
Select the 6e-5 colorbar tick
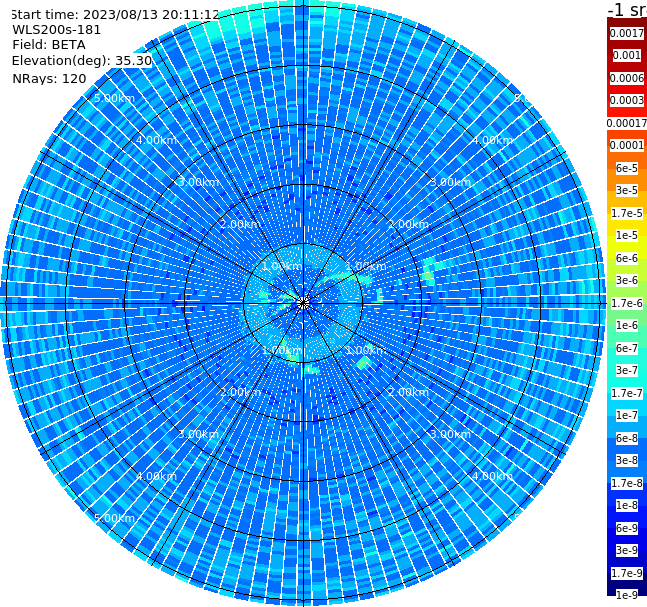[x=627, y=168]
